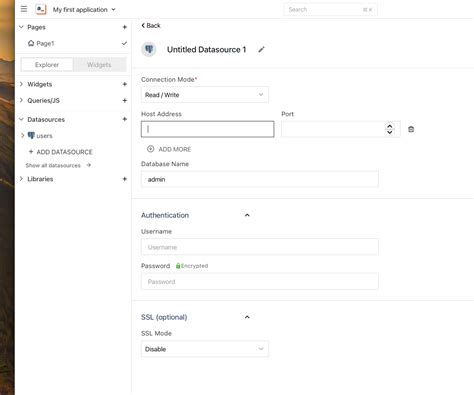Expand the Libraries section
Screen dimensions: 474x395
click(21, 179)
